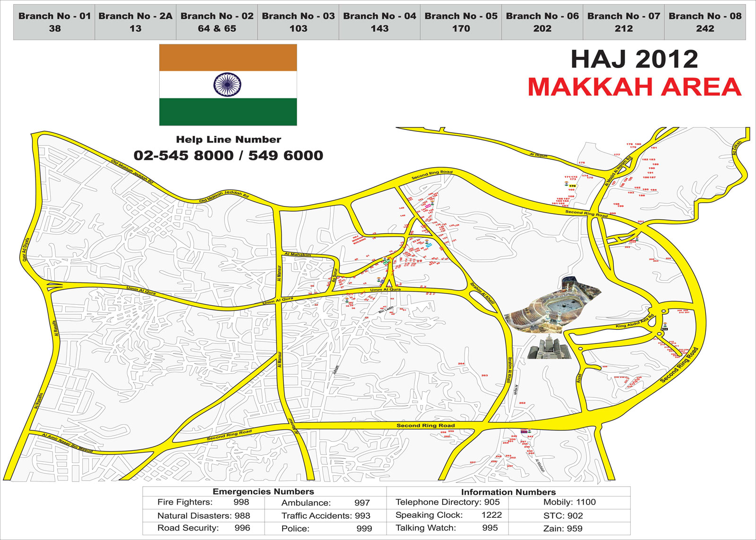Screen dimensions: 756x540
Task: Click the Qasr Ad Diyafa road label
Action: click(x=26, y=249)
